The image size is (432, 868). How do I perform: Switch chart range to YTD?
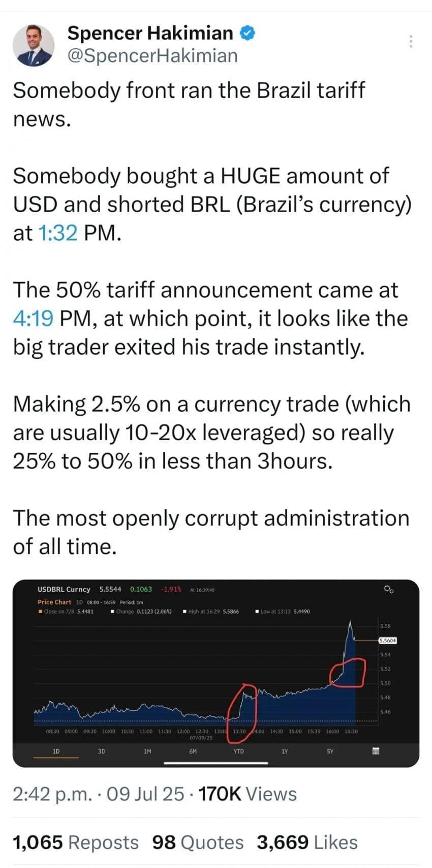pyautogui.click(x=238, y=751)
